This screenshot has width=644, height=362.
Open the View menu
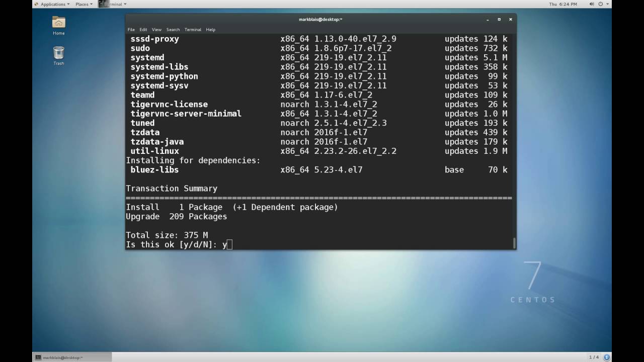(x=157, y=30)
